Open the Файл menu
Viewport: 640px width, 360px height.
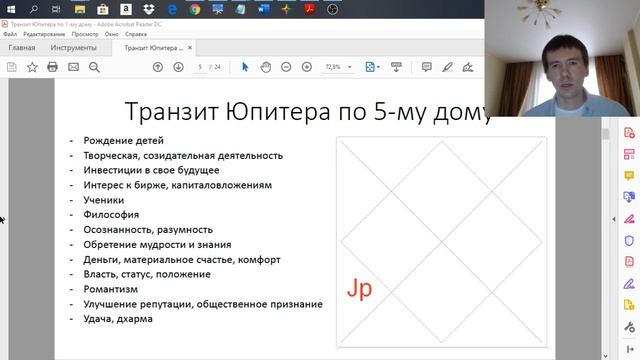click(x=10, y=34)
